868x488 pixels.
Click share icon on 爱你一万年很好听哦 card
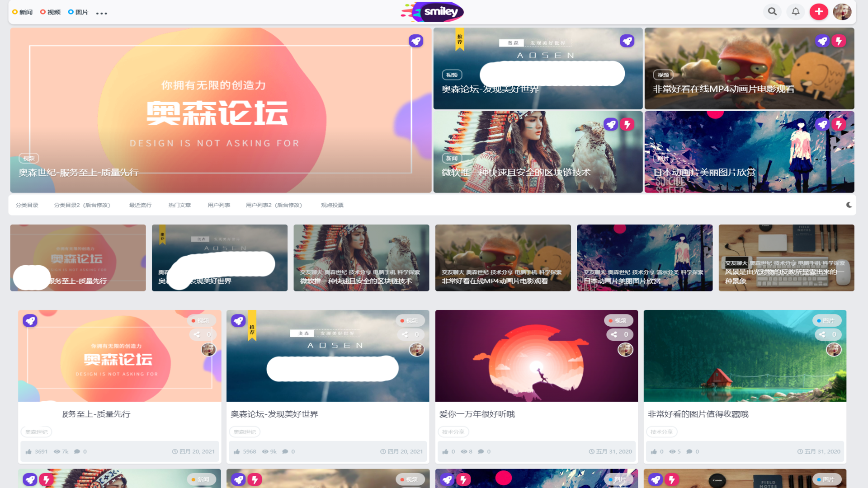pos(614,334)
